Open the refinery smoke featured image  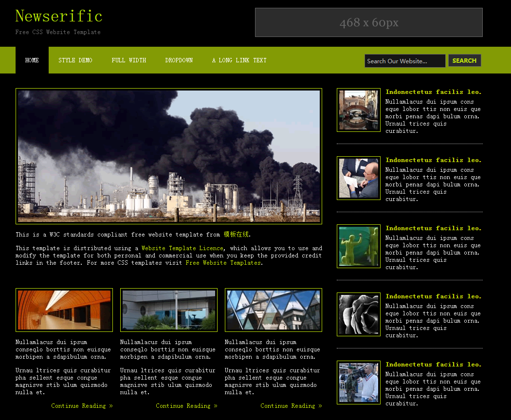point(169,156)
